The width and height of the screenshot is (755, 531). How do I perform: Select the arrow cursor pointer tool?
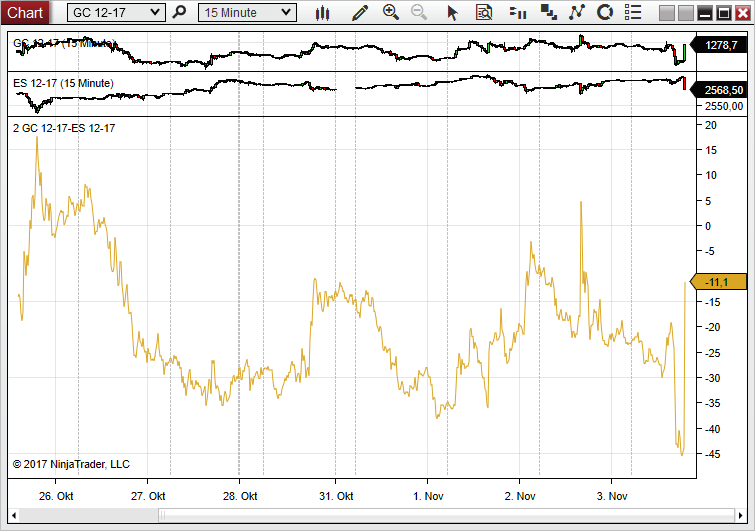point(452,13)
